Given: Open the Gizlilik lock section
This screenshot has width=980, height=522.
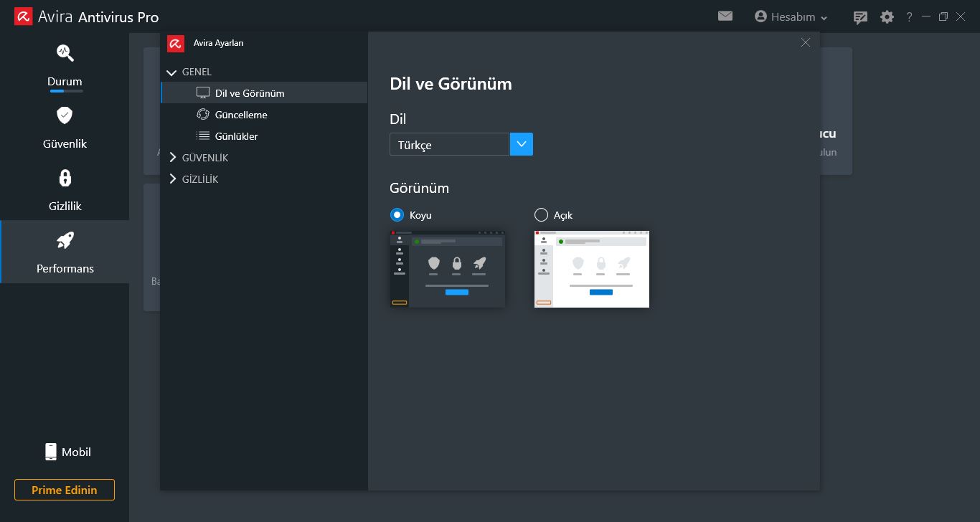Looking at the screenshot, I should pos(65,190).
